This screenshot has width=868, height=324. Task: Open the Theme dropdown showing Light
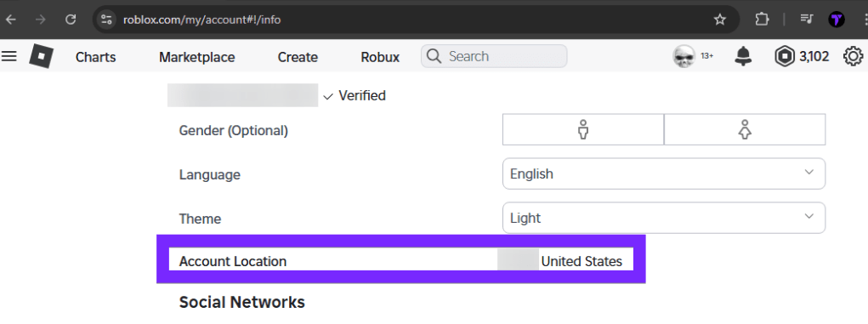click(x=664, y=218)
